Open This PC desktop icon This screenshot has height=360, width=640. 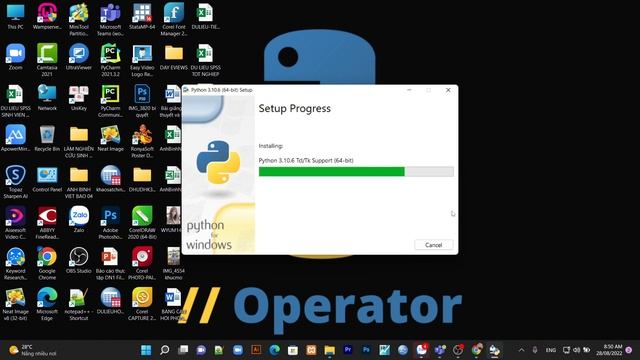16,16
